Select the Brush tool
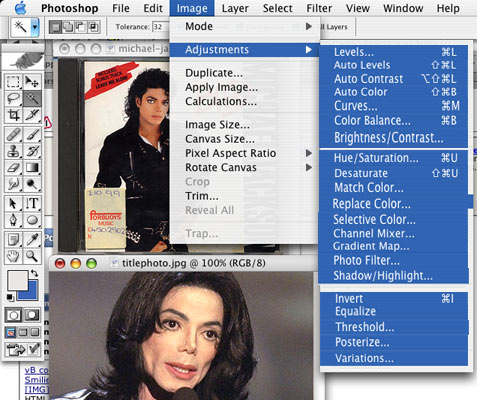Image resolution: width=477 pixels, height=400 pixels. click(32, 135)
